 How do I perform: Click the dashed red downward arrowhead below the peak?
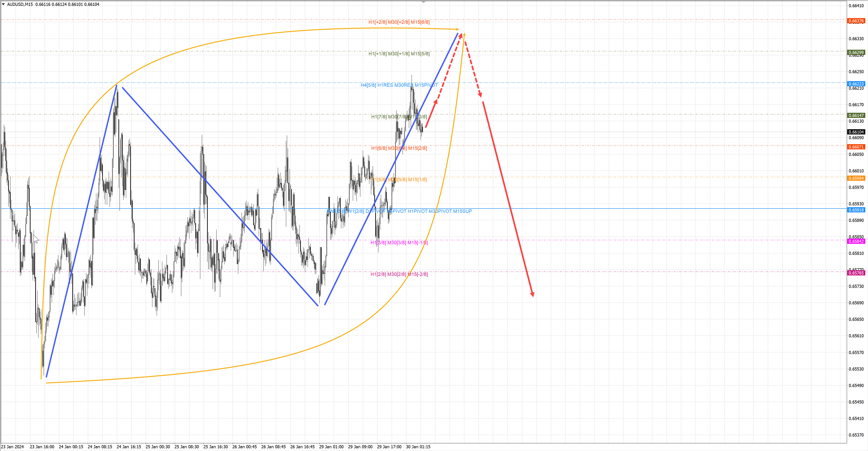click(480, 95)
